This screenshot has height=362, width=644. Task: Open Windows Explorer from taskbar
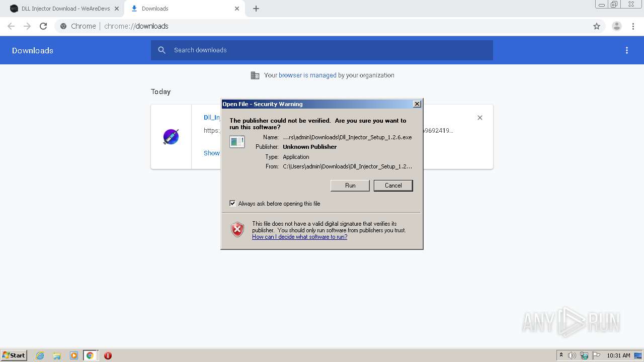(57, 355)
